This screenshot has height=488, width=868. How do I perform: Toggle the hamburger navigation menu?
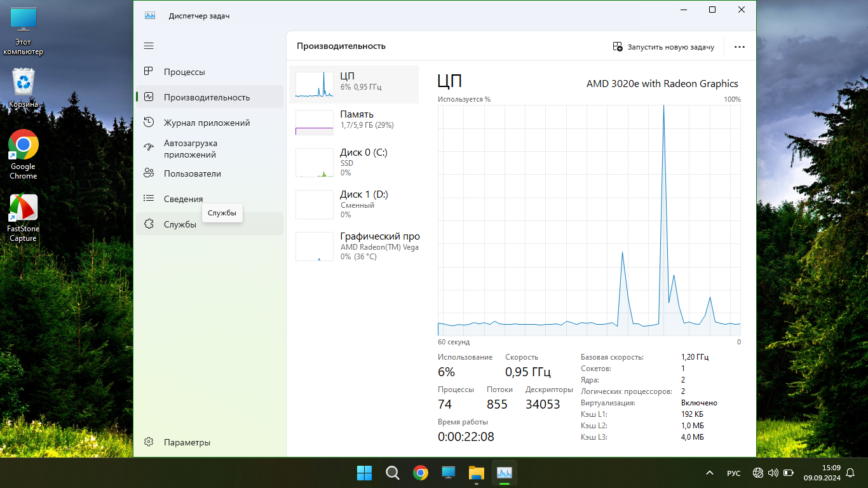click(149, 46)
